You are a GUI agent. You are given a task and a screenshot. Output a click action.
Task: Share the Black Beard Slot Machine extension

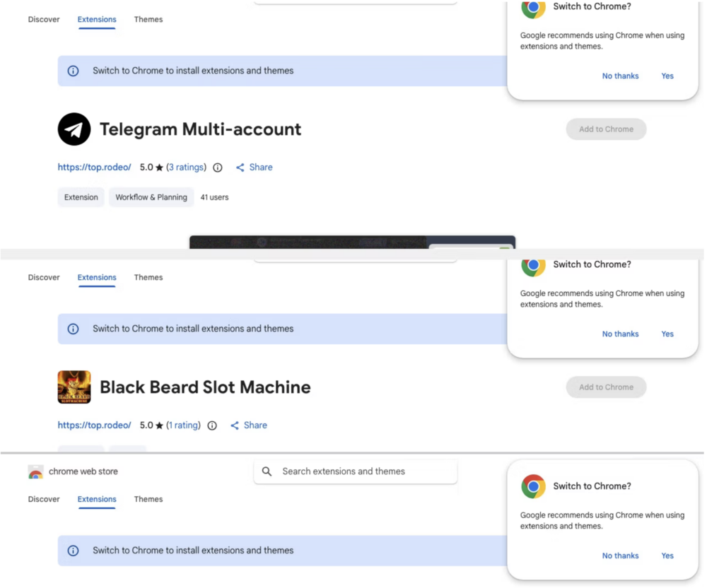click(x=249, y=425)
